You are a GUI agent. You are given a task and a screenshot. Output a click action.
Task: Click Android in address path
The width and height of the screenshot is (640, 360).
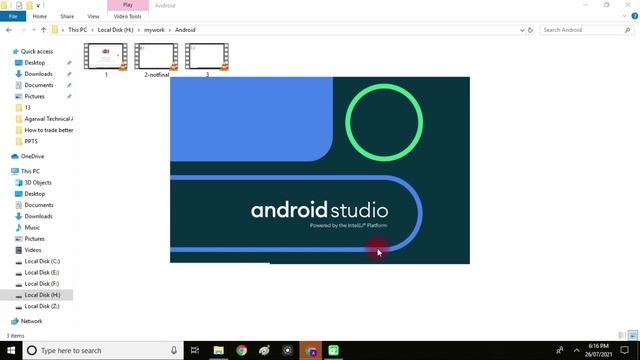(185, 30)
